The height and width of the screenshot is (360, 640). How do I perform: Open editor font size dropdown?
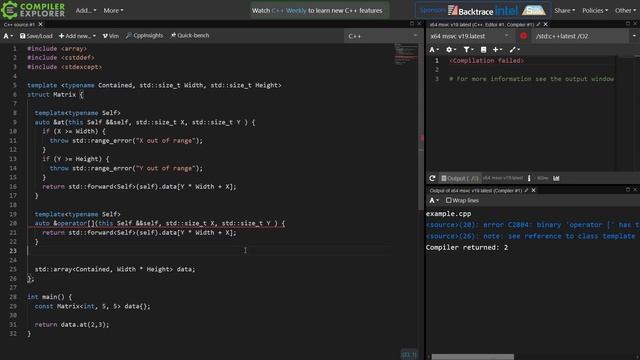pos(8,36)
